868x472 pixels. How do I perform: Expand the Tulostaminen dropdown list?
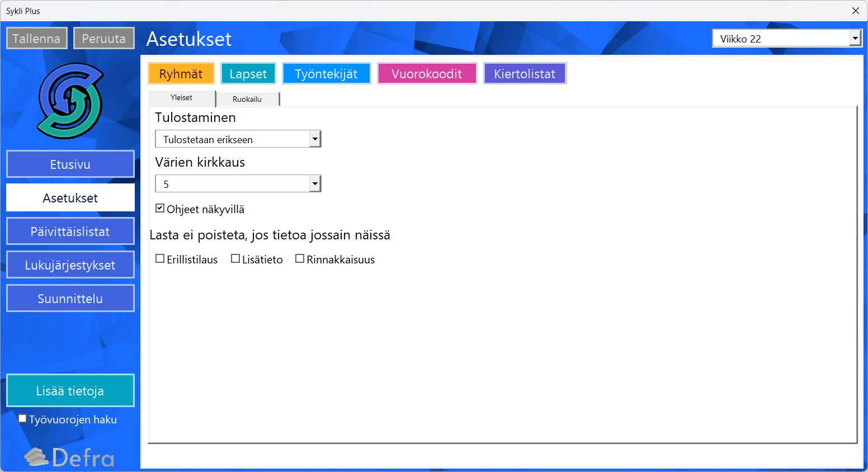click(x=315, y=139)
